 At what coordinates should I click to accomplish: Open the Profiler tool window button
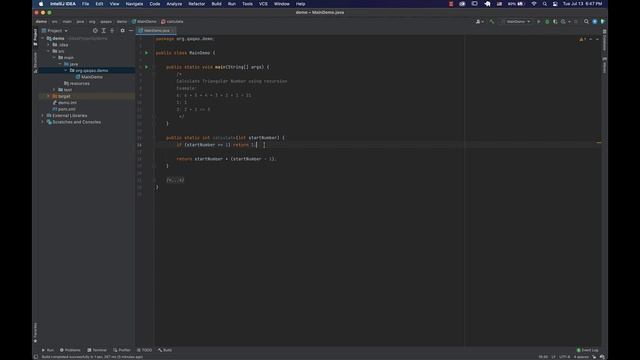click(x=122, y=350)
